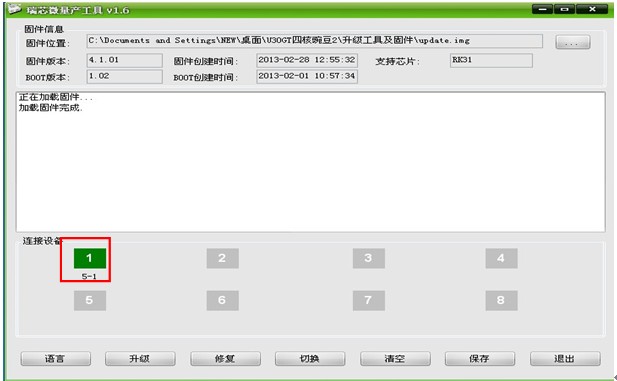Click BOOT creation time field 2013-02-01
The height and width of the screenshot is (381, 617).
click(x=307, y=76)
